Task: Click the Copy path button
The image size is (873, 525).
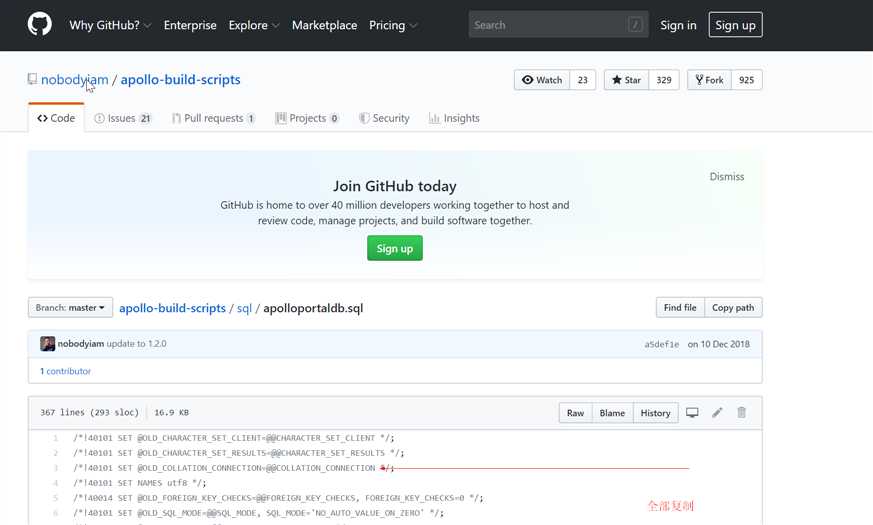Action: pos(733,307)
